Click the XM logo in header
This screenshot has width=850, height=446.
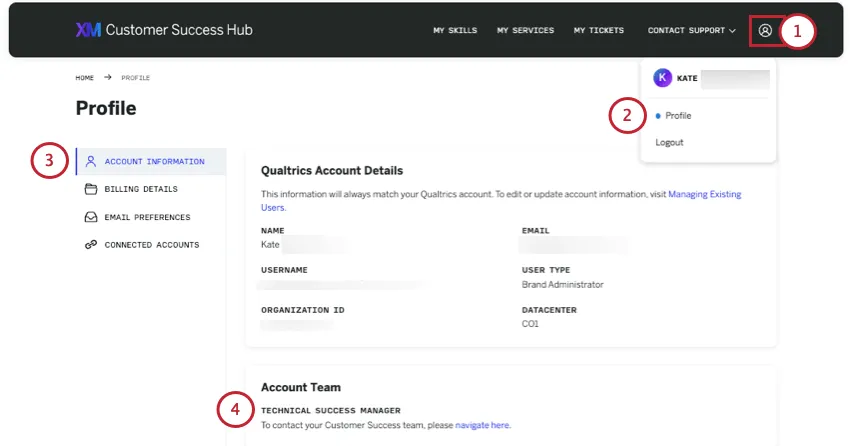point(88,30)
